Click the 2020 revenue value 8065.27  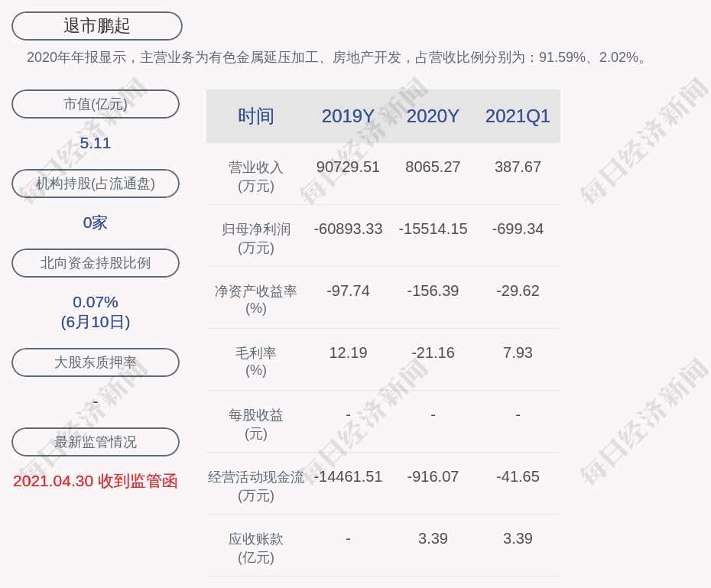point(433,167)
